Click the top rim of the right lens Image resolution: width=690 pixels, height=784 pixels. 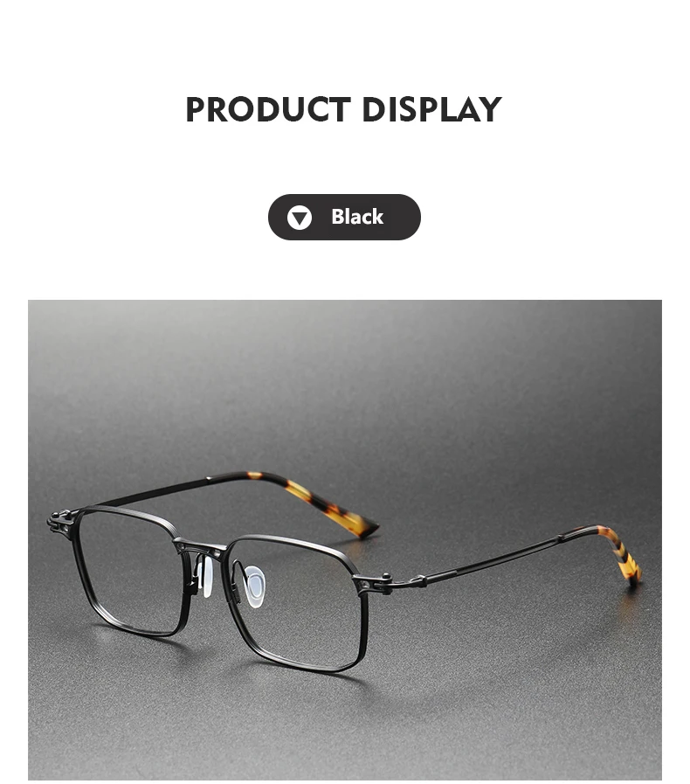(295, 542)
